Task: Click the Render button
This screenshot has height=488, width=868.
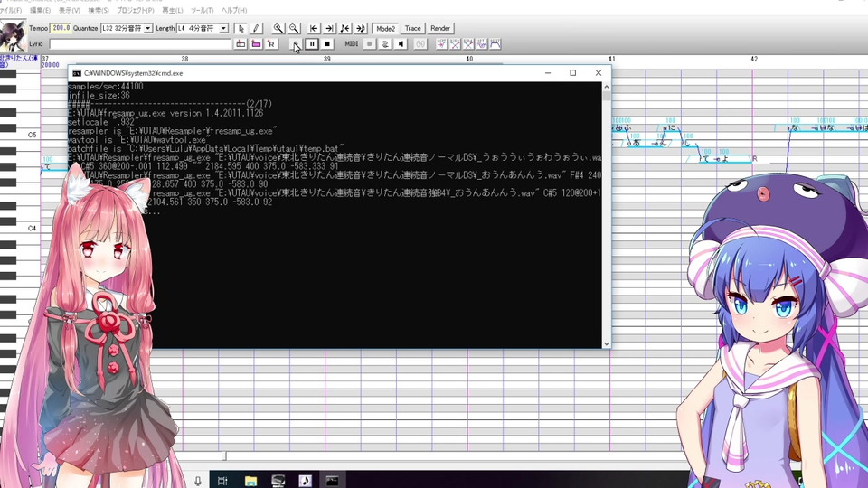Action: click(x=440, y=28)
